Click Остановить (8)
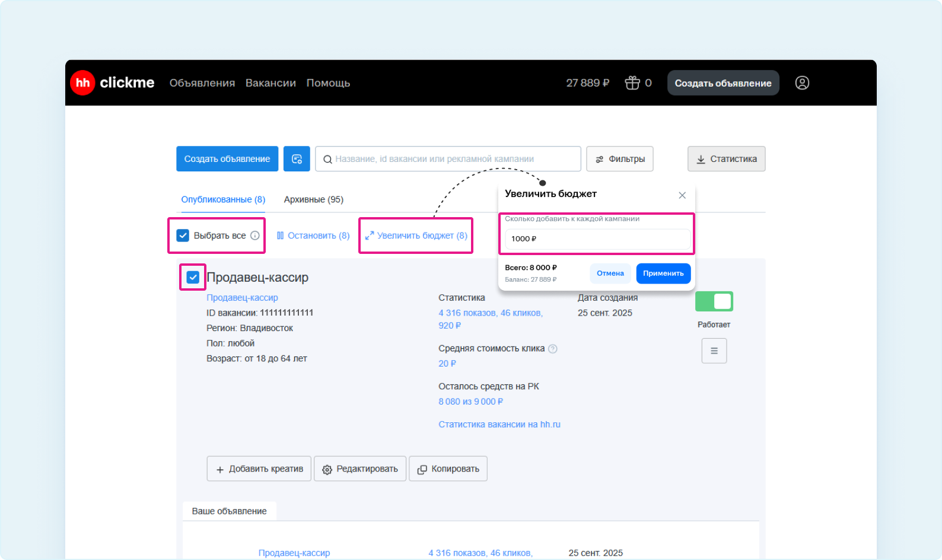 click(313, 236)
